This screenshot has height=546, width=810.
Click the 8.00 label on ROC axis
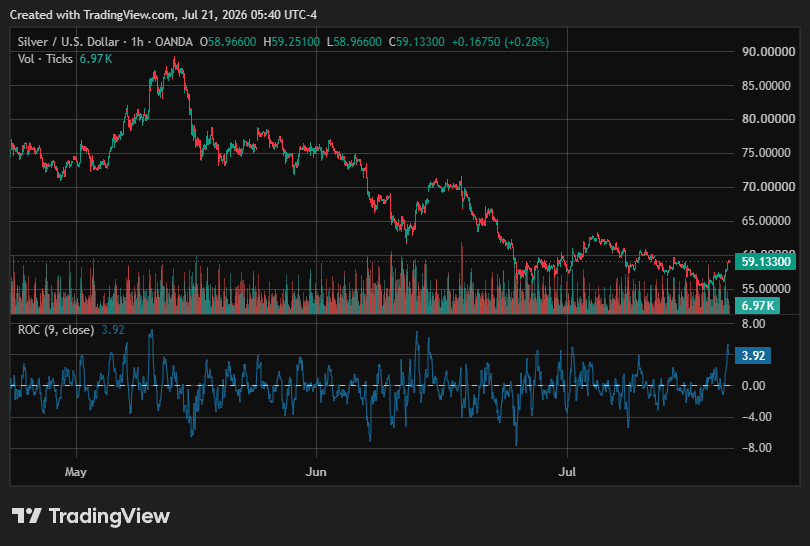753,324
